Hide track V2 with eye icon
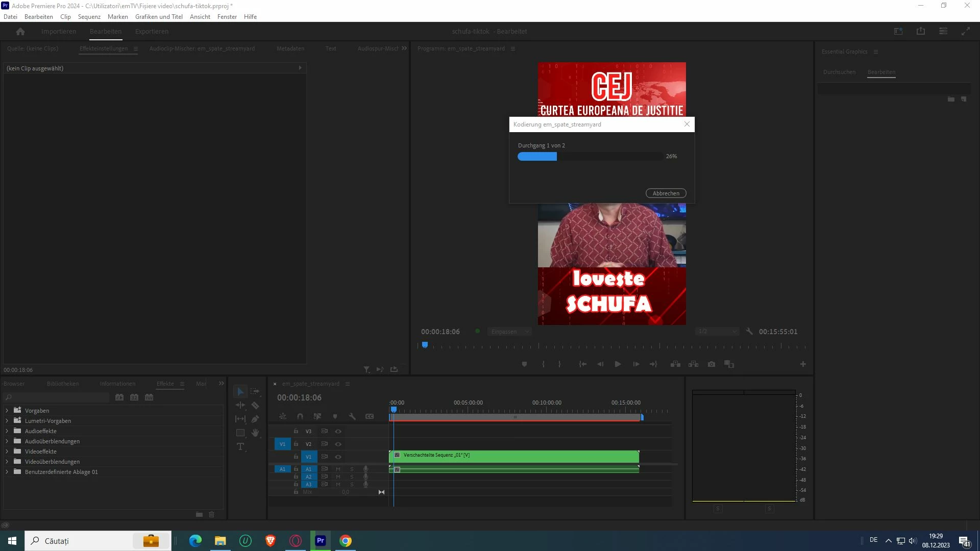 click(x=338, y=444)
